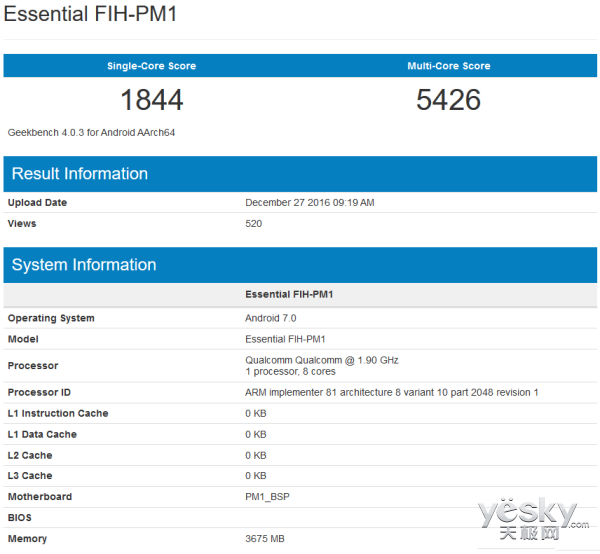600x554 pixels.
Task: Select the 'L1 Data Cache' label
Action: coord(42,434)
